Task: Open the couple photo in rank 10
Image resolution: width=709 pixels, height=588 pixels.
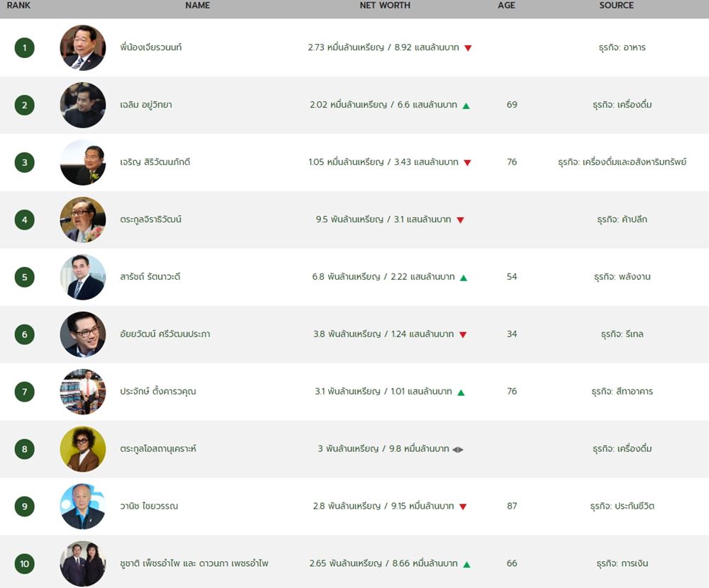Action: pos(83,564)
